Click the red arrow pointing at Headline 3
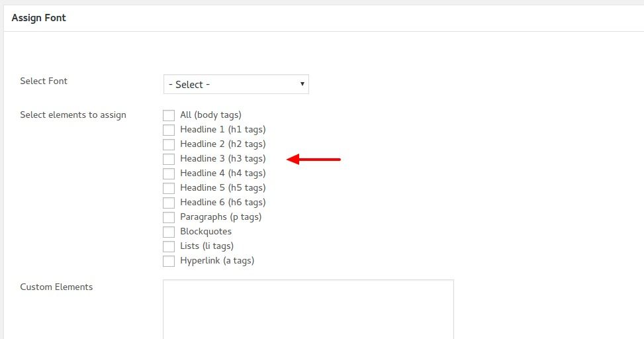Image resolution: width=644 pixels, height=339 pixels. 313,160
